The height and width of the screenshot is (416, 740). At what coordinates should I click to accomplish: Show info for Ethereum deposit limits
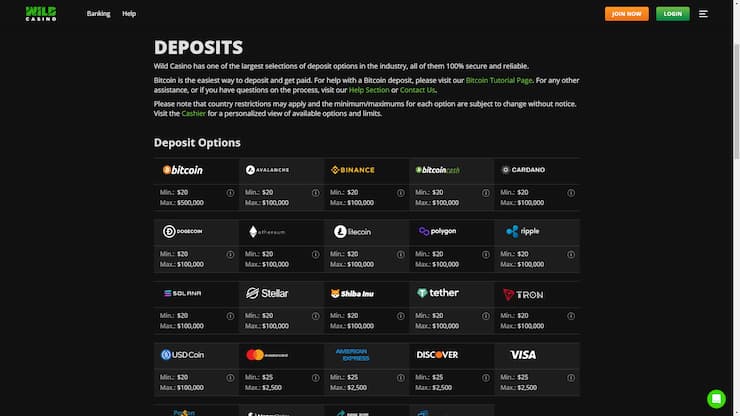click(x=315, y=255)
